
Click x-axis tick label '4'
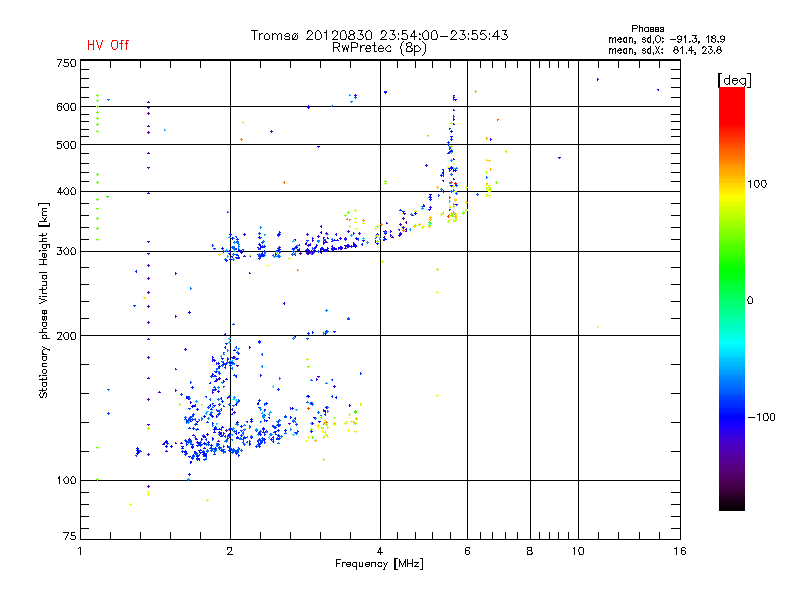pos(380,551)
